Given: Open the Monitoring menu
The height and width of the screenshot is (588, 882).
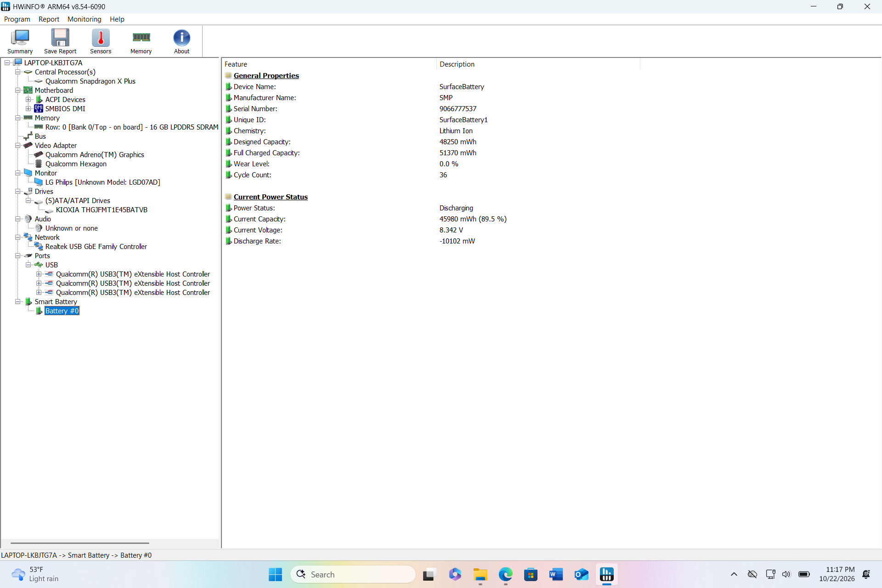Looking at the screenshot, I should (84, 19).
